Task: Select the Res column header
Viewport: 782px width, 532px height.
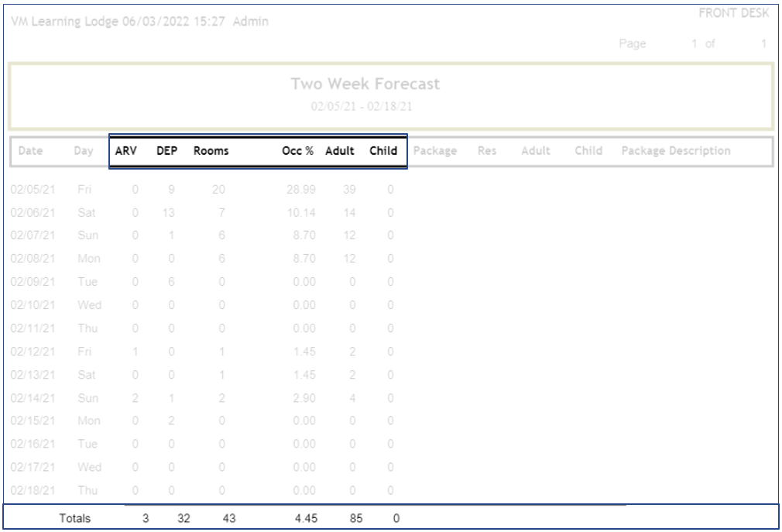Action: 487,151
